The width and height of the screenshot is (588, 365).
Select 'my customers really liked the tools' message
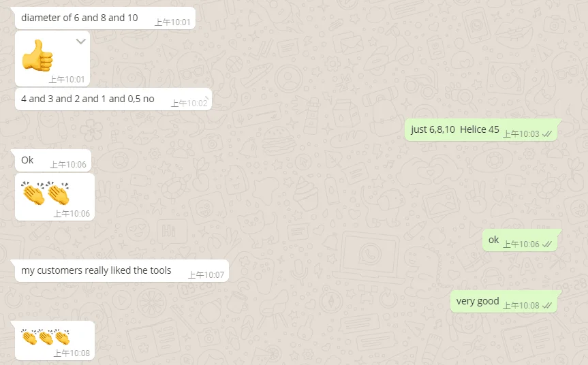[122, 270]
